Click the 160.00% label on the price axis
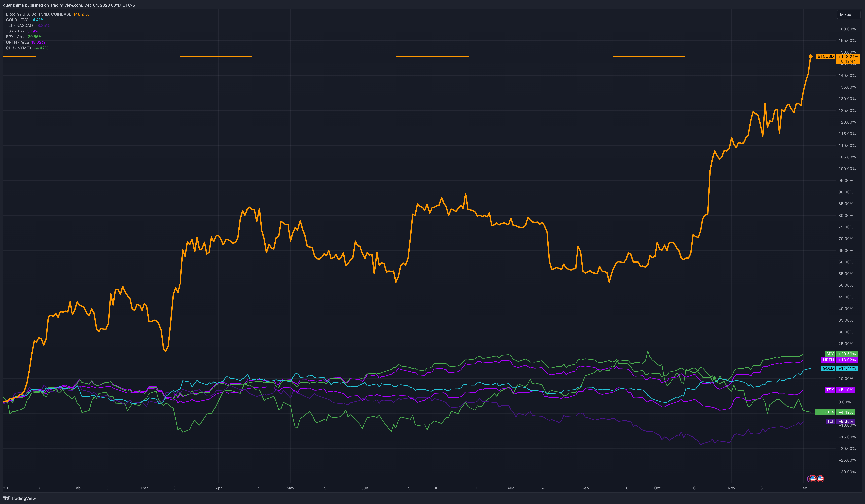 point(847,29)
